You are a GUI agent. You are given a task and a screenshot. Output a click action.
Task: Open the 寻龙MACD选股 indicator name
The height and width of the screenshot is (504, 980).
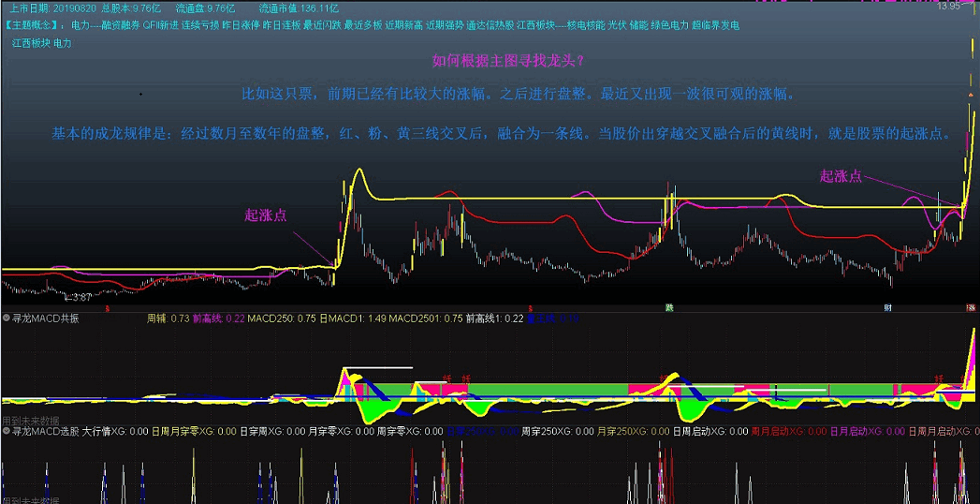pos(46,432)
